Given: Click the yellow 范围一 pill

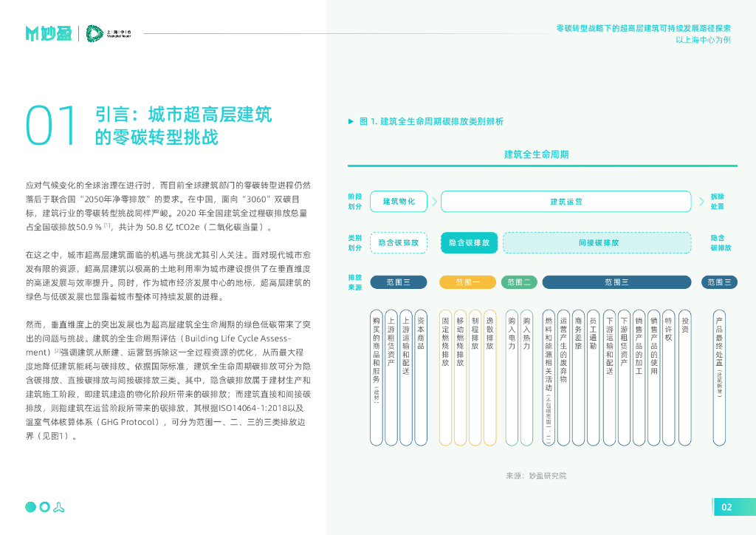Looking at the screenshot, I should point(467,282).
